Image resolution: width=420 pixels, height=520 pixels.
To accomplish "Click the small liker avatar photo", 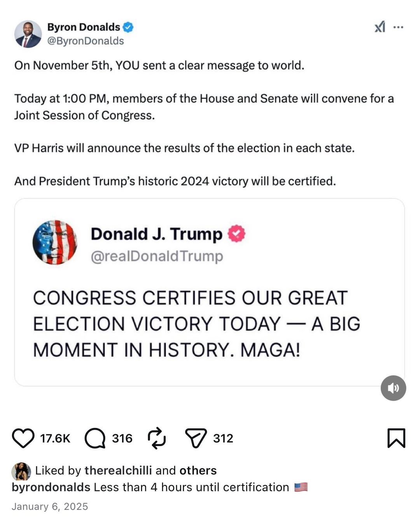I will point(21,471).
